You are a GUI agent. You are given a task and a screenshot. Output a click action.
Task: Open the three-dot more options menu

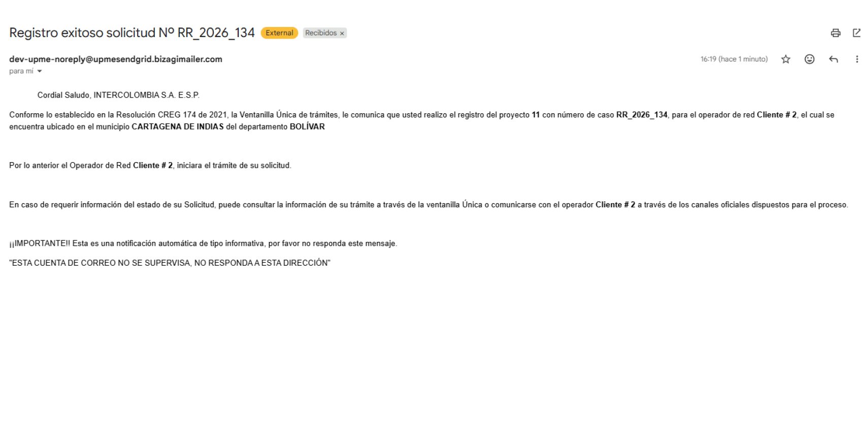(857, 59)
